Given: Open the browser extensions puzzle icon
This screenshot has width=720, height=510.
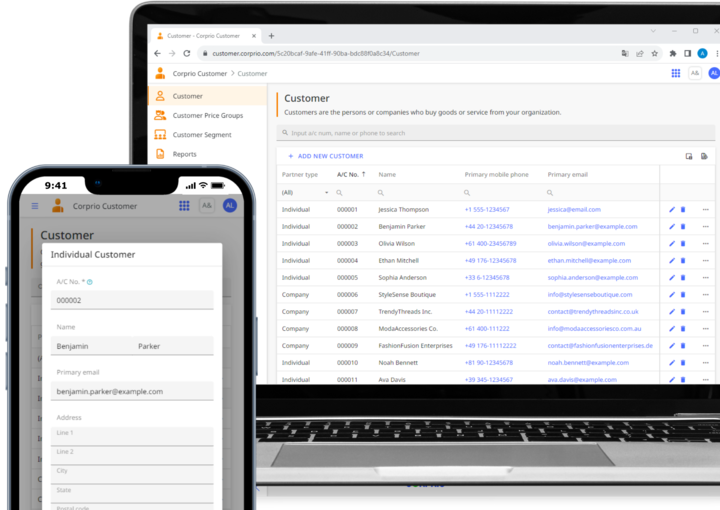Looking at the screenshot, I should 673,54.
